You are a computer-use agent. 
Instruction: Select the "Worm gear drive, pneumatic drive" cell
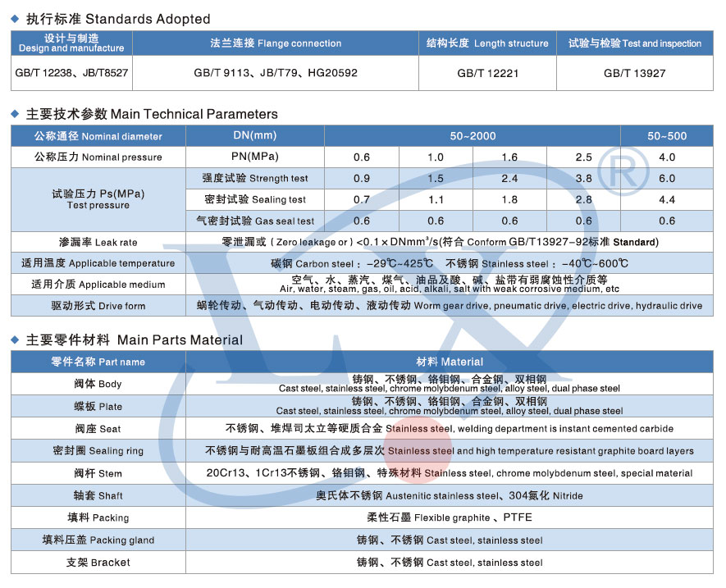[450, 306]
